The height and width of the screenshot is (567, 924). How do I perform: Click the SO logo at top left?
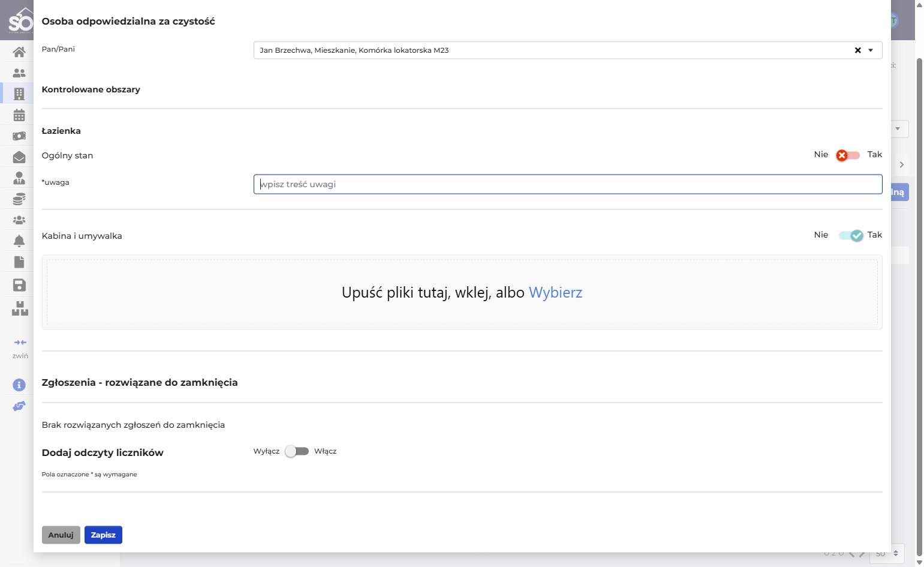pyautogui.click(x=20, y=20)
